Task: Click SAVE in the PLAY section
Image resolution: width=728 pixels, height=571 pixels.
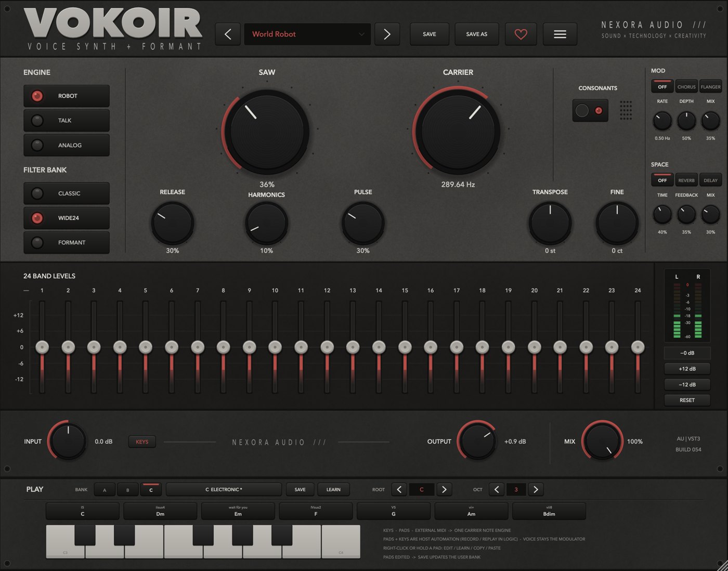Action: (300, 490)
